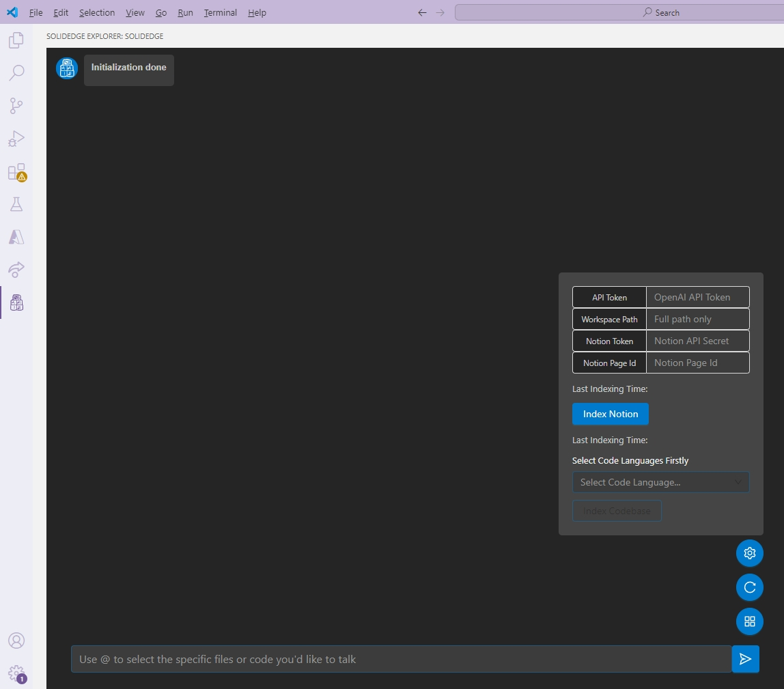The width and height of the screenshot is (784, 689).
Task: Open Run and Debug view
Action: click(16, 139)
